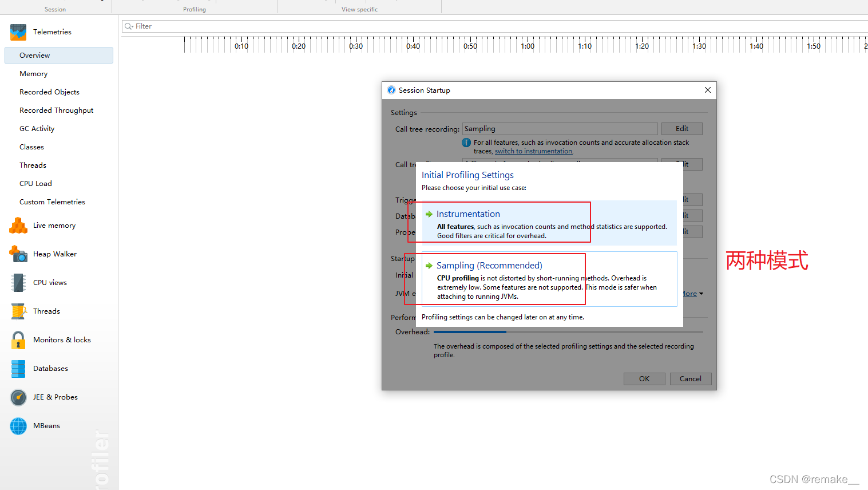The height and width of the screenshot is (490, 868).
Task: Open the Heap Walker section
Action: [55, 254]
